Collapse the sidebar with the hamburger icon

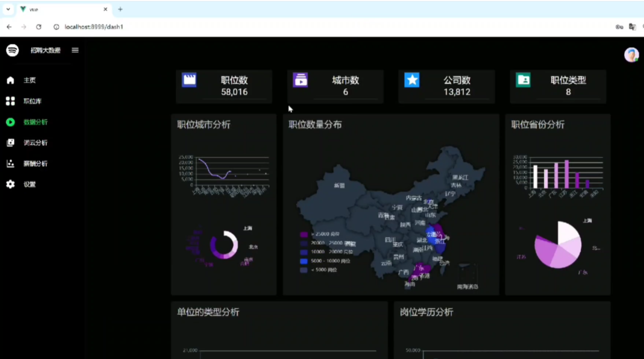pos(75,50)
